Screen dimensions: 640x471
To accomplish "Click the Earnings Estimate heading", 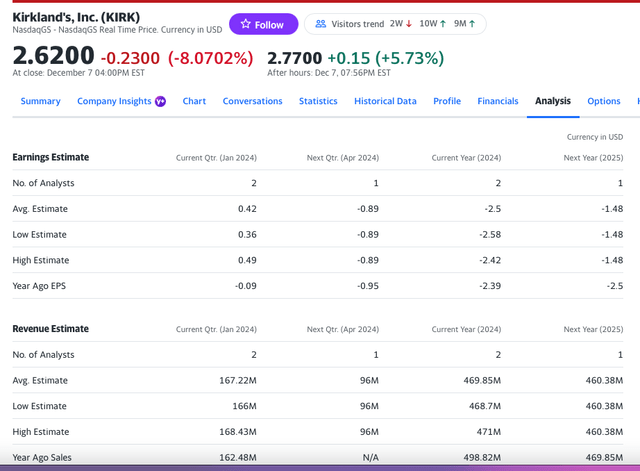I will [51, 157].
